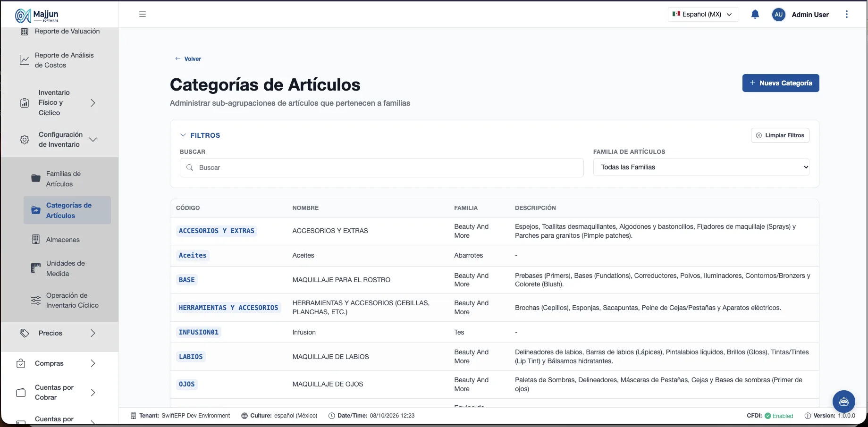Open the chatbot assistant floating button

click(x=844, y=402)
